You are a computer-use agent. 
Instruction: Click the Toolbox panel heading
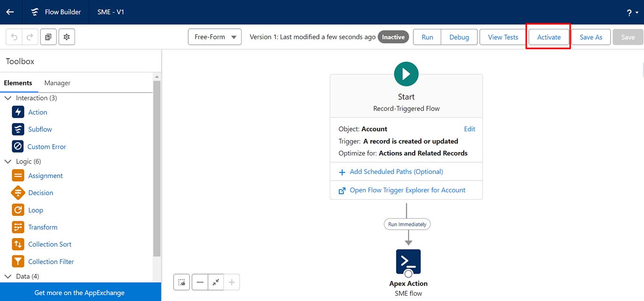[20, 61]
